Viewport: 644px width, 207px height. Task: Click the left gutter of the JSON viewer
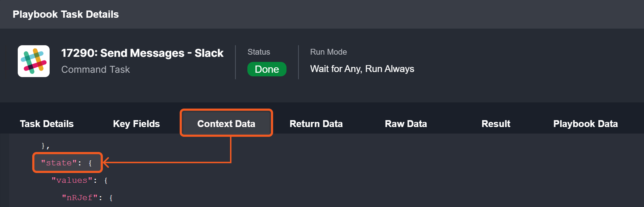point(4,170)
